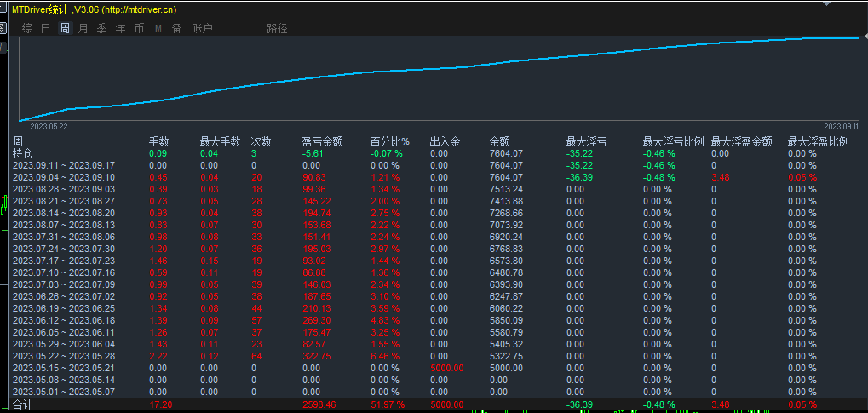This screenshot has height=413, width=868.
Task: Open the 月 monthly tab
Action: [x=83, y=28]
